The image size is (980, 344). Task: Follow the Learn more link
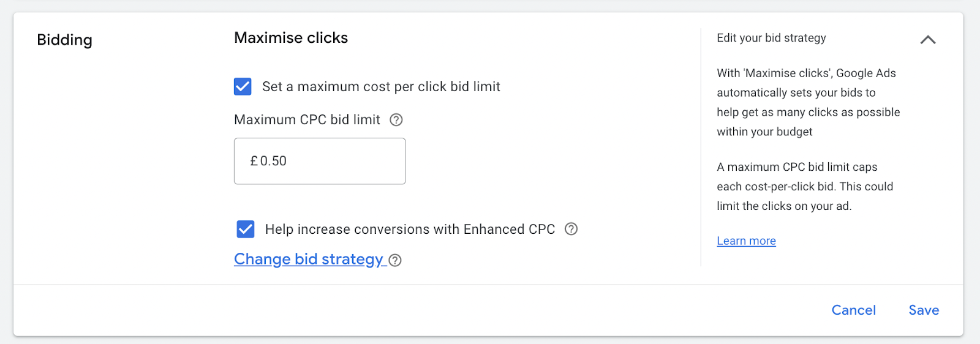click(746, 241)
